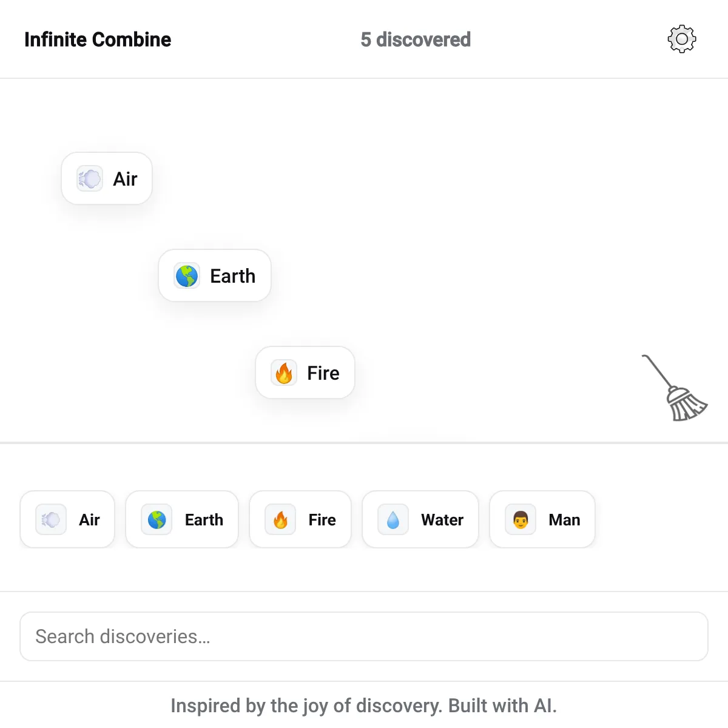
Task: Click the flame icon in the inventory row
Action: [280, 520]
